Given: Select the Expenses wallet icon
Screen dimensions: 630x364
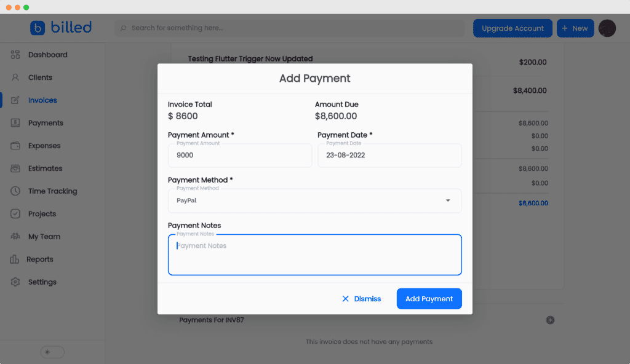Looking at the screenshot, I should point(15,145).
